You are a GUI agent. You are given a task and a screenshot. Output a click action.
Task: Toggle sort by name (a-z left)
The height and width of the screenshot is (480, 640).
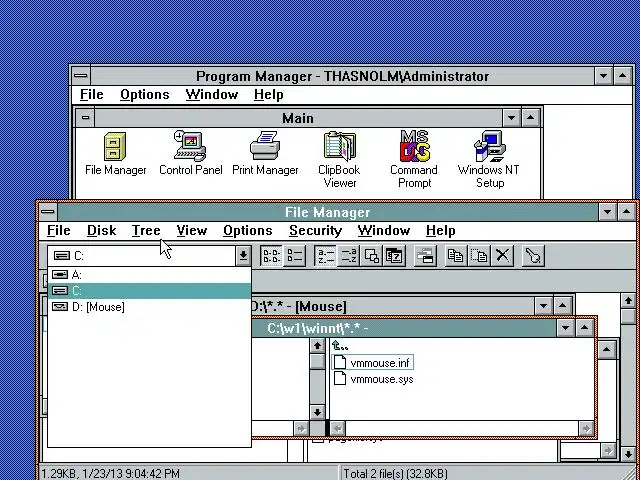pyautogui.click(x=326, y=256)
